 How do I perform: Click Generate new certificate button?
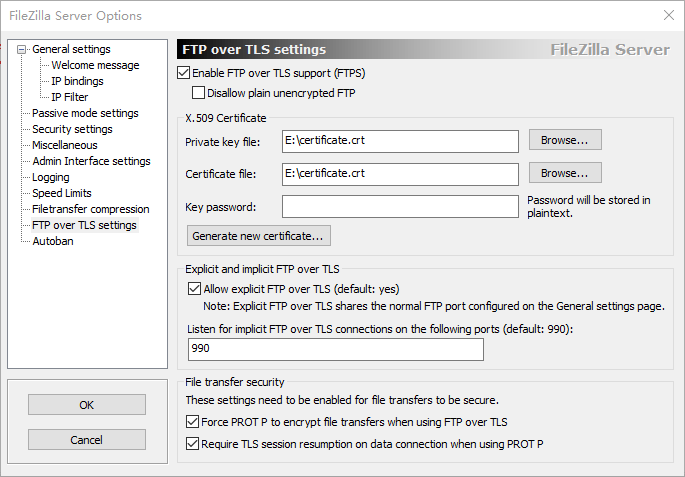pyautogui.click(x=259, y=236)
